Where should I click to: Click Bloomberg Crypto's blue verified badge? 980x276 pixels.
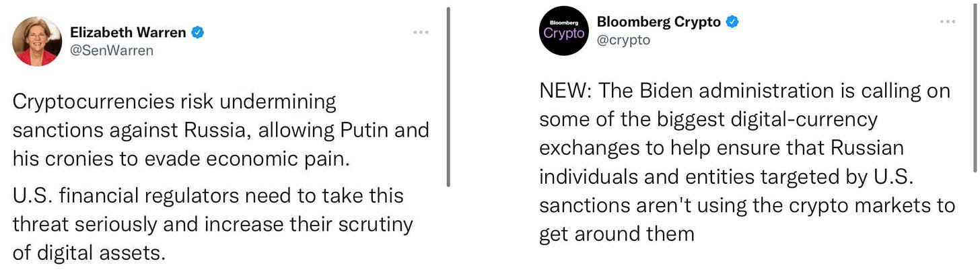click(732, 22)
